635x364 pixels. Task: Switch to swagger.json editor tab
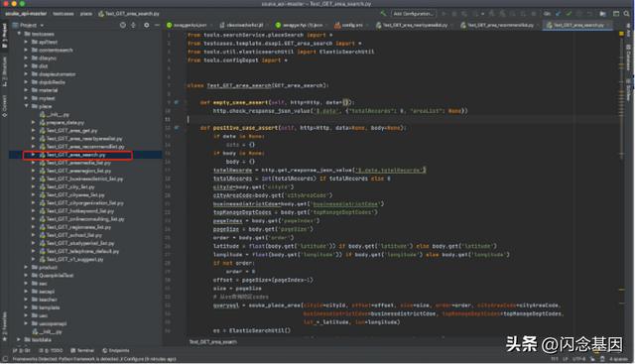pos(189,25)
